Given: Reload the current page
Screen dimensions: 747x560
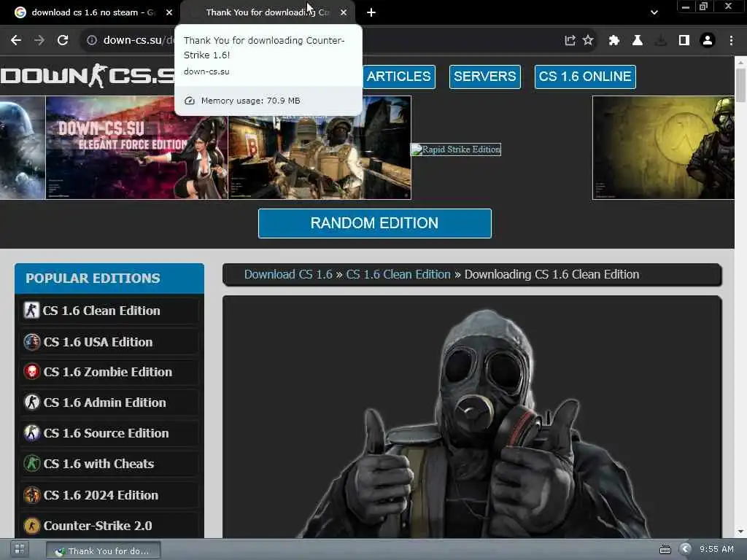Looking at the screenshot, I should (x=63, y=41).
